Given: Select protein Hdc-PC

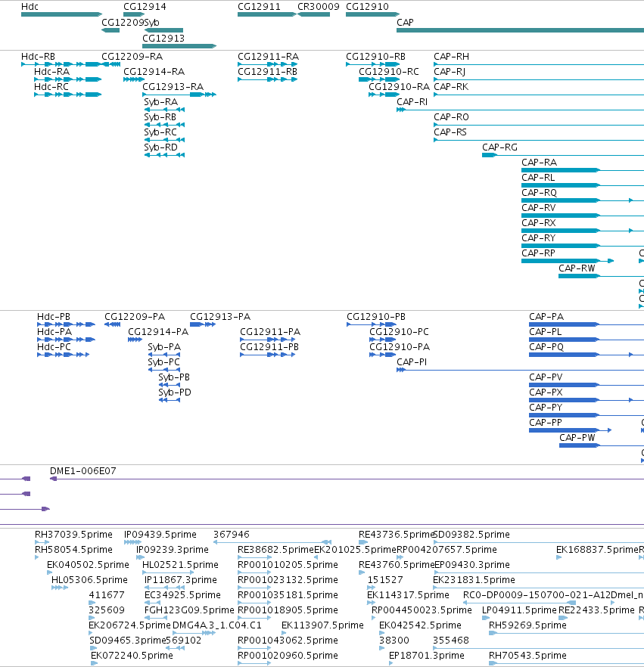Looking at the screenshot, I should pos(63,355).
